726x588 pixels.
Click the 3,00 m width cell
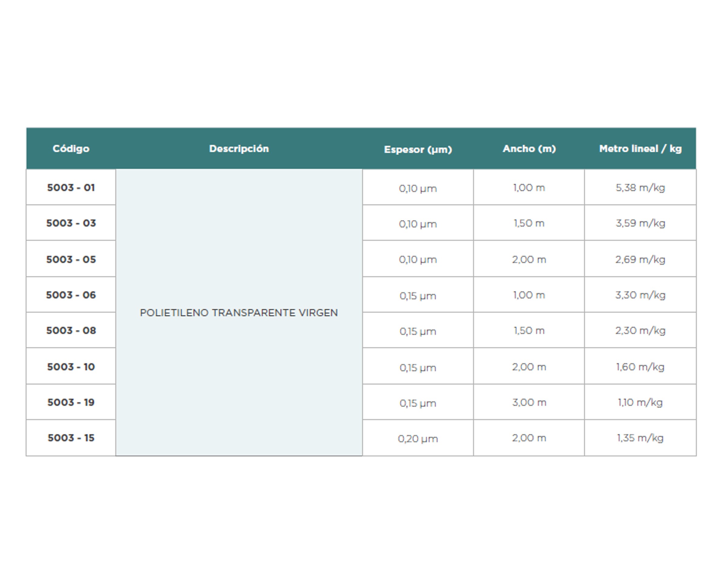point(529,402)
